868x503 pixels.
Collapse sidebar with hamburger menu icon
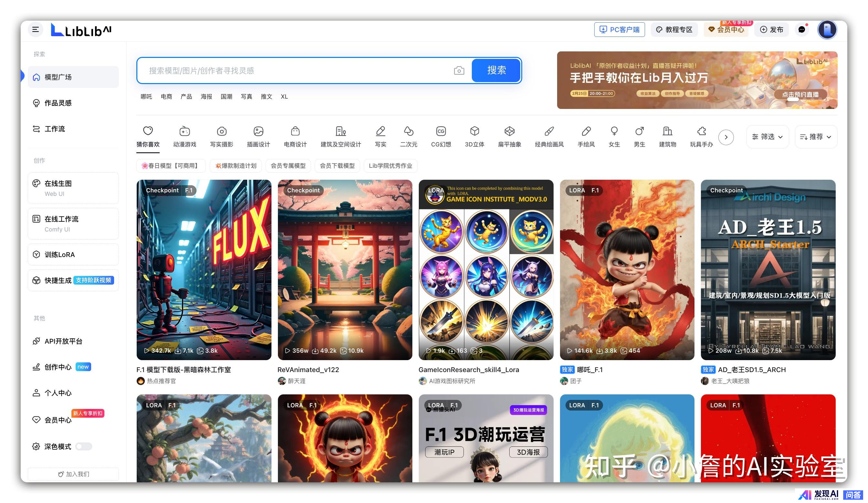tap(36, 30)
